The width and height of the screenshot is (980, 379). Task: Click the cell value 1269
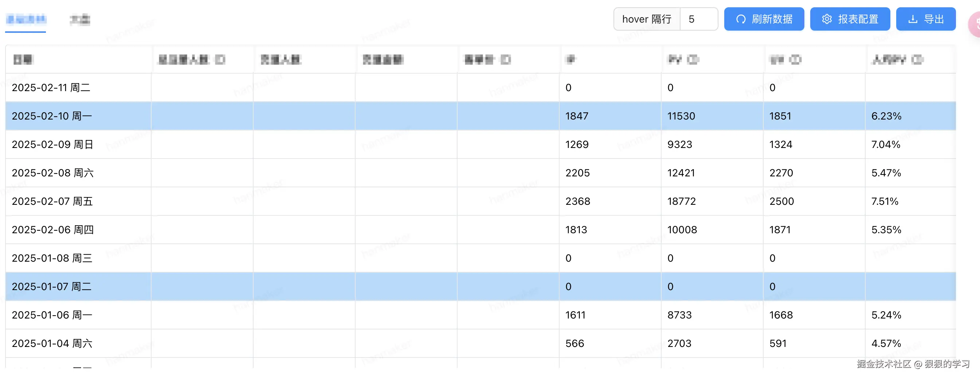577,145
